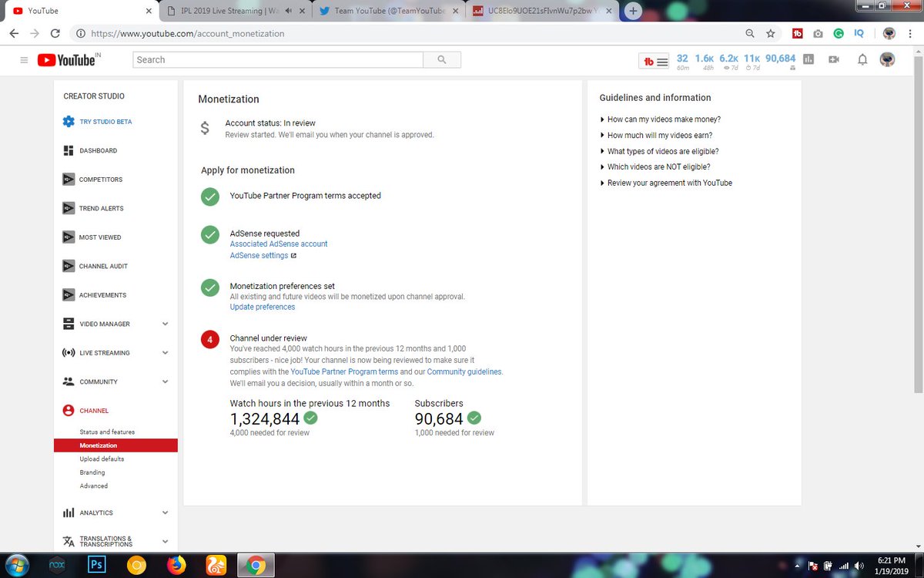Launch Photoshop from taskbar
Image resolution: width=924 pixels, height=578 pixels.
coord(97,565)
